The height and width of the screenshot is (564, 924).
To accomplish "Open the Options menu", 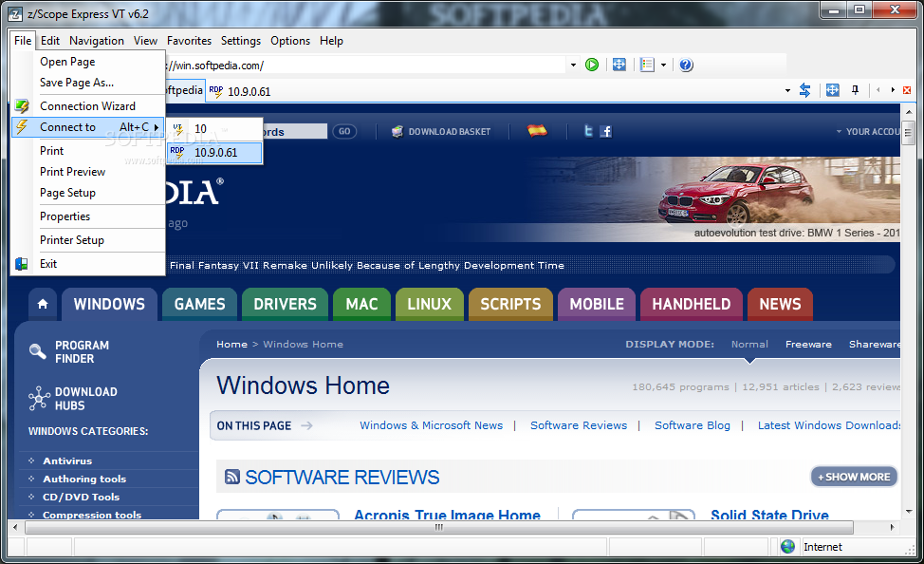I will click(290, 41).
